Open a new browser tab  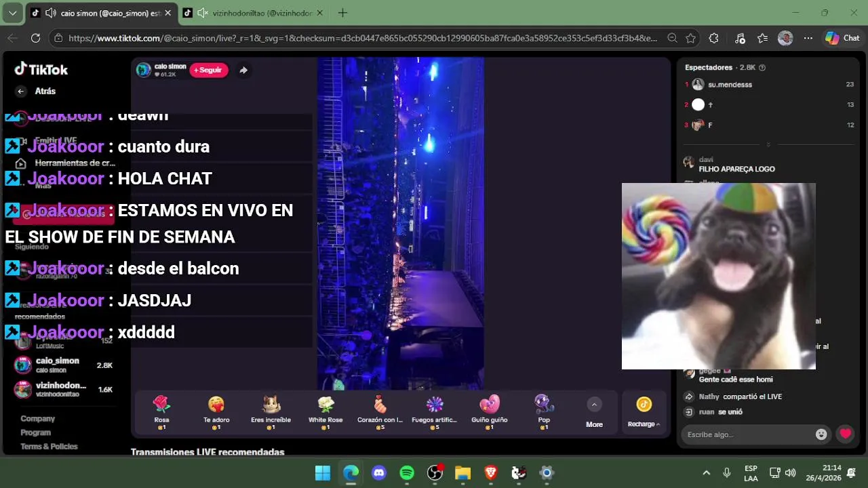(x=343, y=13)
